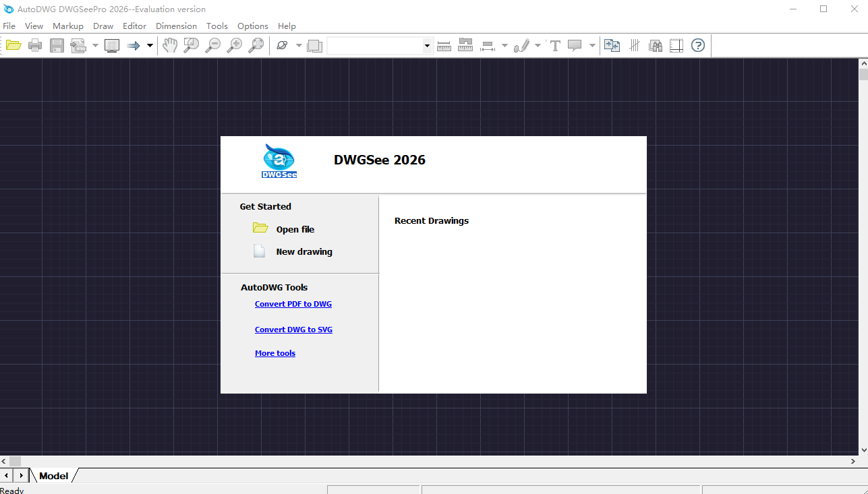
Task: Open the Dimension menu
Action: 176,26
